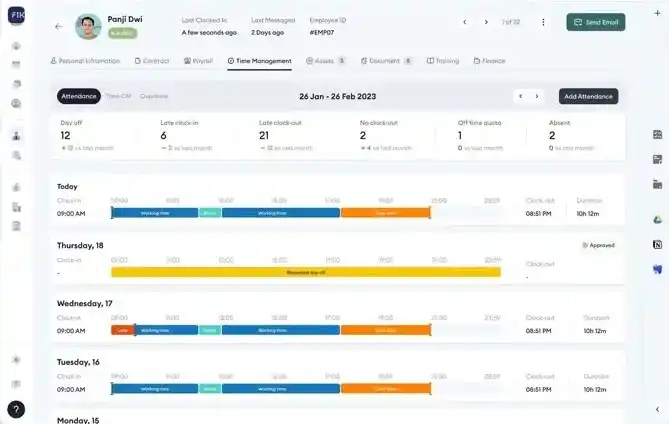Click the Send Email button
The width and height of the screenshot is (669, 424).
pyautogui.click(x=596, y=22)
